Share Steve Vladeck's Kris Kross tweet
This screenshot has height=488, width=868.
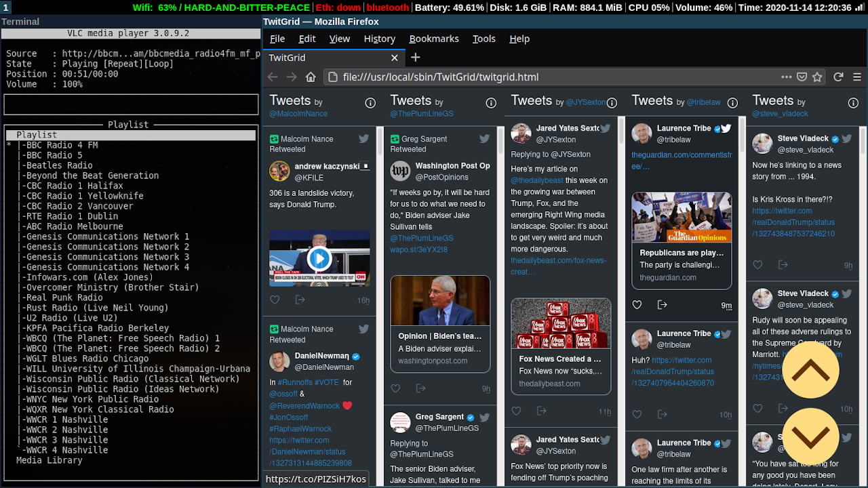[x=783, y=265]
